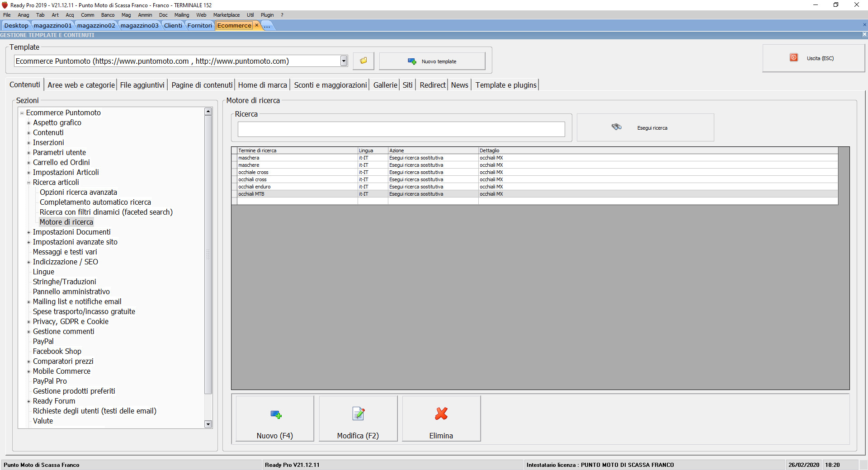Screen dimensions: 868x470
Task: Click the yellow folder icon beside template dropdown
Action: (x=363, y=61)
